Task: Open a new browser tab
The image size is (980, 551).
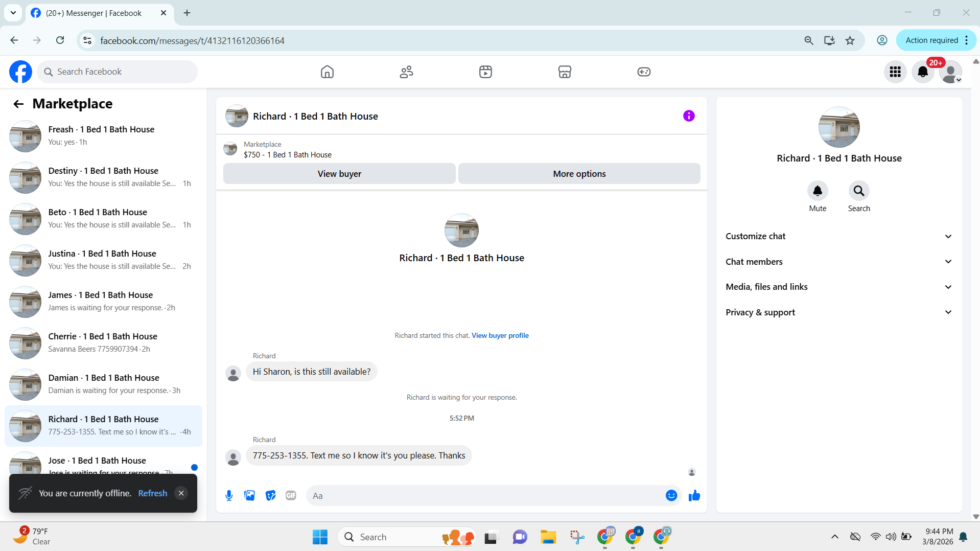Action: [187, 13]
